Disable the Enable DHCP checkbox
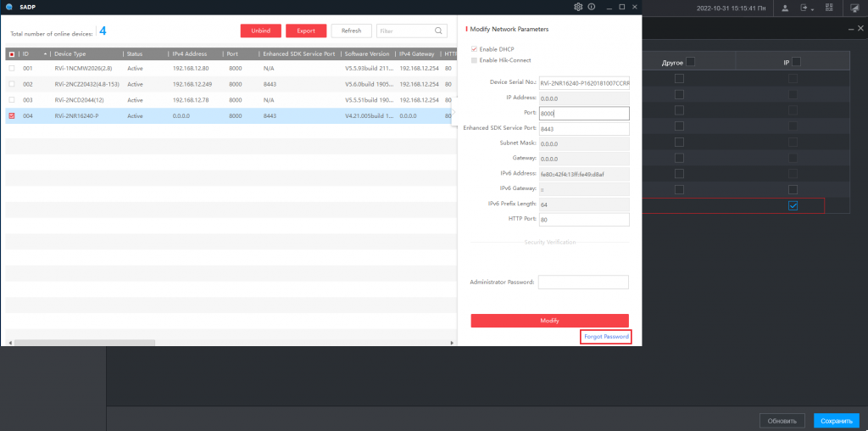The image size is (868, 431). (475, 49)
